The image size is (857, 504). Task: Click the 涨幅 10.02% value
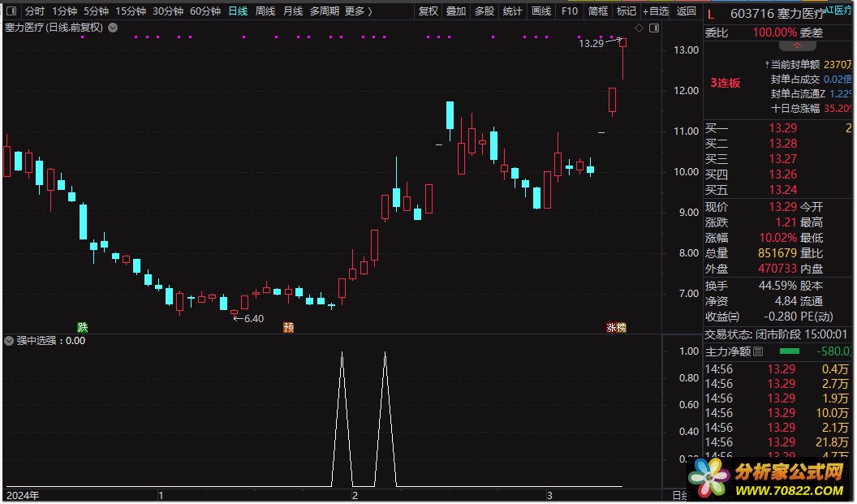point(777,238)
